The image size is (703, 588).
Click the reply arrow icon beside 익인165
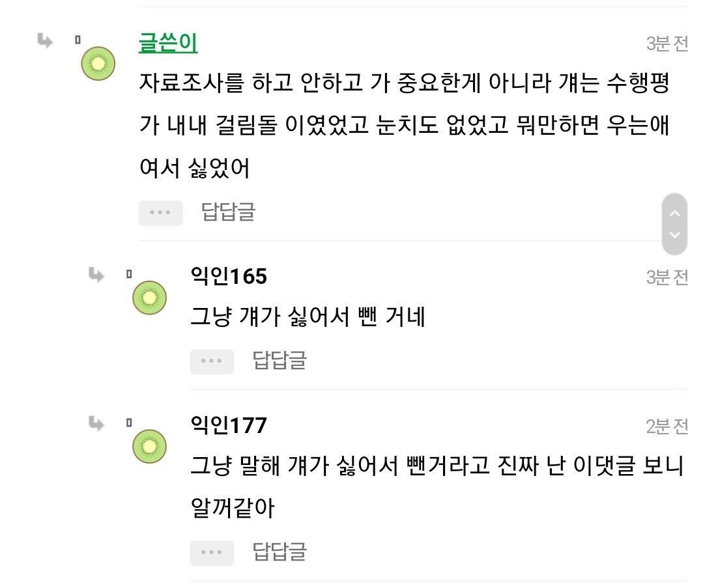[96, 275]
